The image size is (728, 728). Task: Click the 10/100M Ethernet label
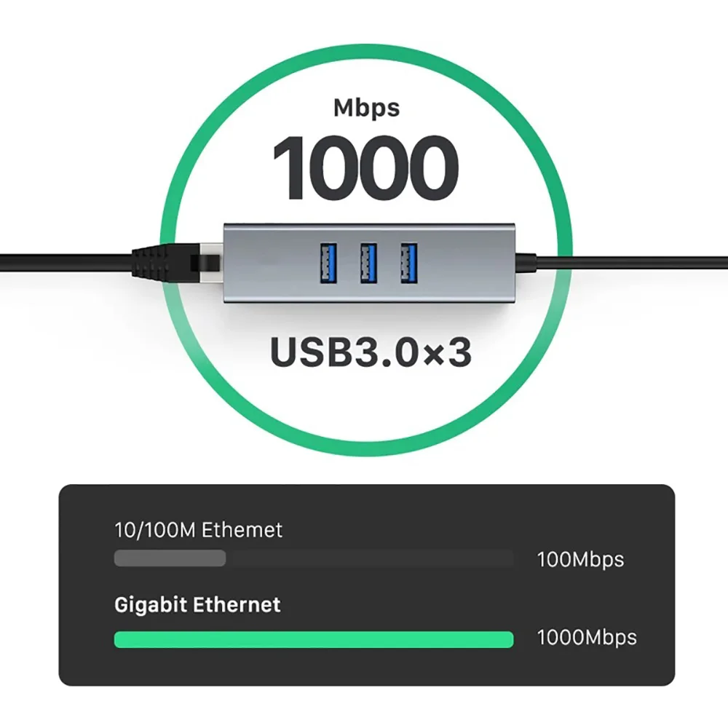[198, 530]
